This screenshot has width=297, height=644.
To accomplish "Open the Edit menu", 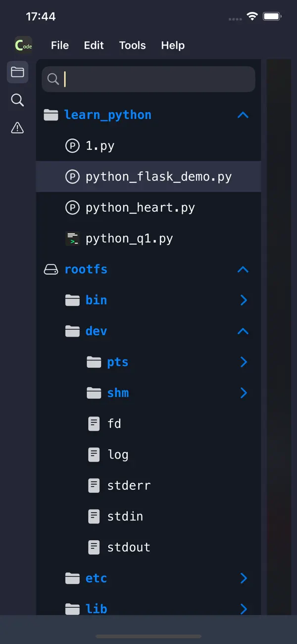I will 94,45.
